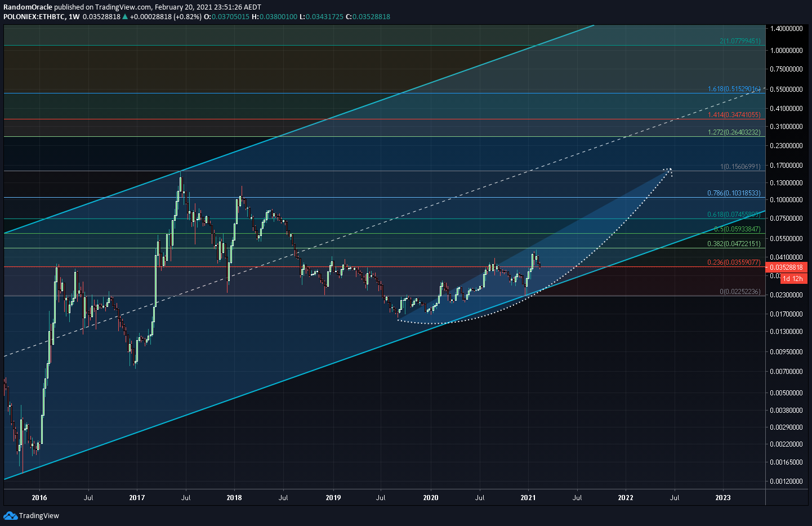Click price axis value 1.00000000

pyautogui.click(x=786, y=51)
